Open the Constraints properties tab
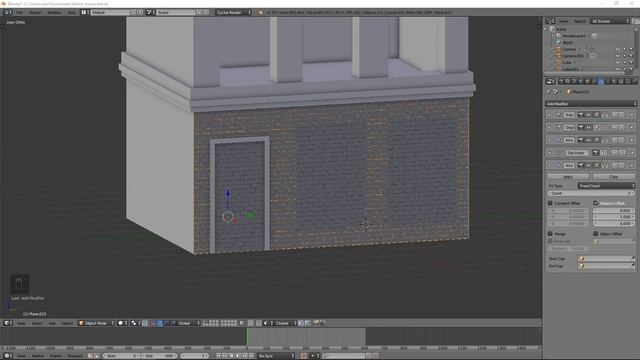The image size is (640, 360). click(594, 82)
